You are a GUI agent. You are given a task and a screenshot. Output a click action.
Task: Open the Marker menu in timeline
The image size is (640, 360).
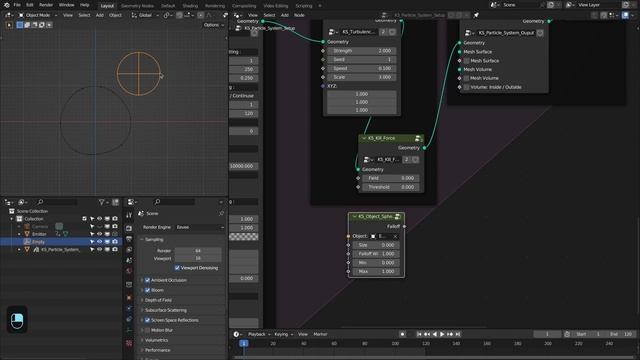320,334
